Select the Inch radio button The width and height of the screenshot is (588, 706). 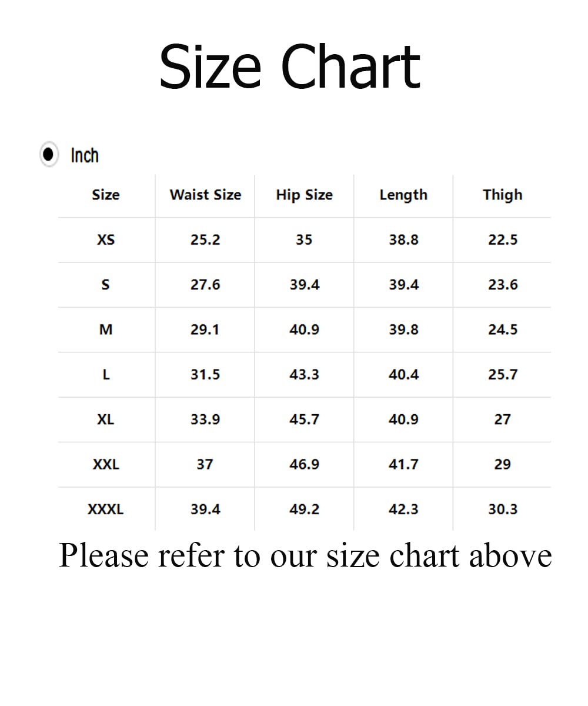click(49, 155)
